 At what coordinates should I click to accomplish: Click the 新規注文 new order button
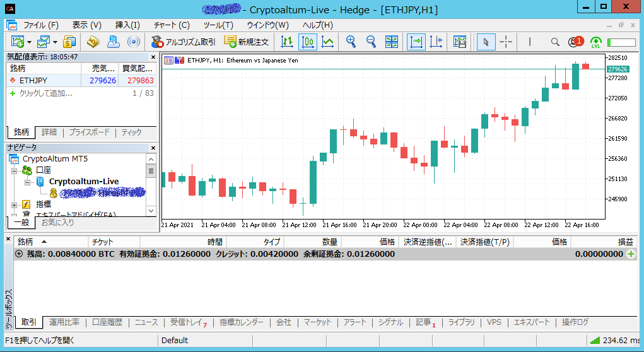[x=246, y=42]
